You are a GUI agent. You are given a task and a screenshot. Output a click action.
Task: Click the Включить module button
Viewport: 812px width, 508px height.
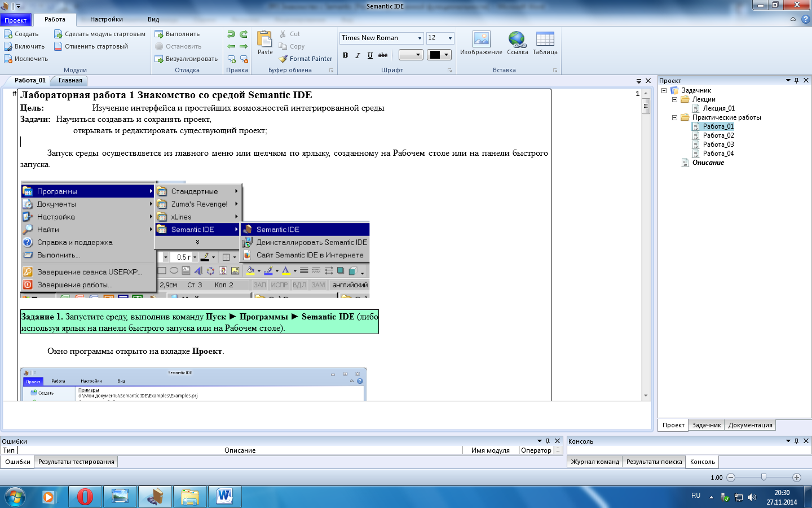click(24, 46)
